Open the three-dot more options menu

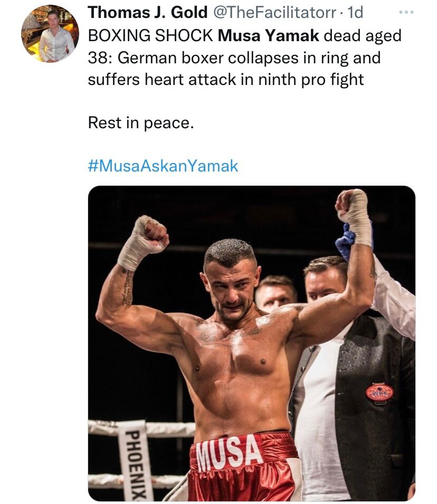point(406,13)
